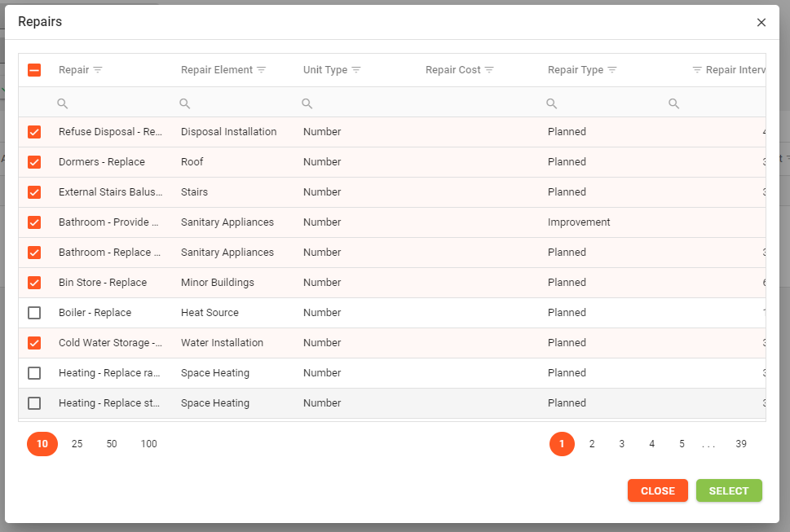790x532 pixels.
Task: Open the Unit Type column filter icon
Action: [356, 70]
